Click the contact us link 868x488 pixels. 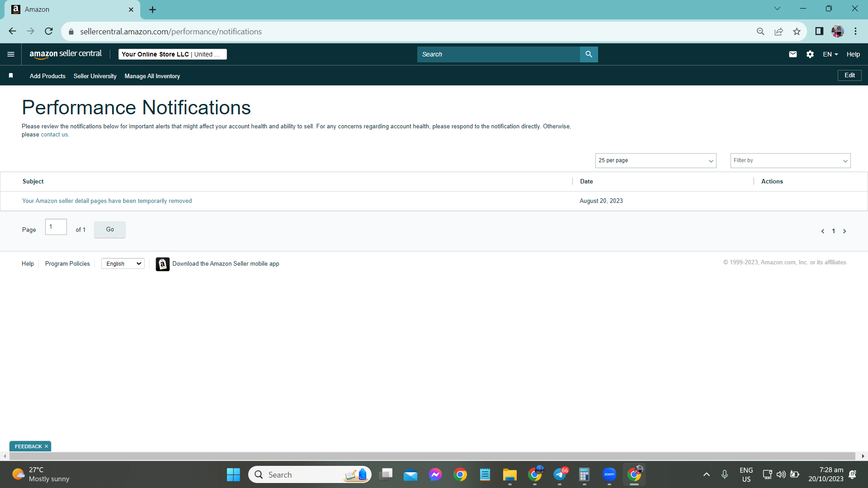tap(54, 135)
